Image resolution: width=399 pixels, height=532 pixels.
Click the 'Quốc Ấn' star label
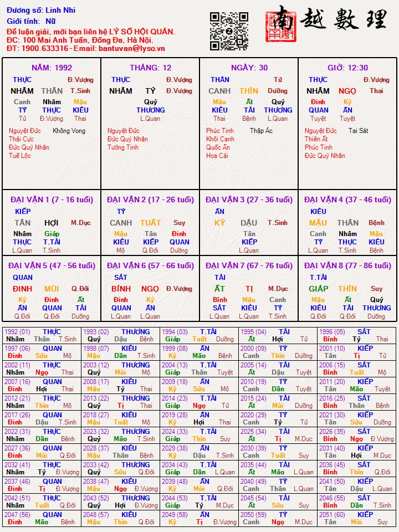218,147
